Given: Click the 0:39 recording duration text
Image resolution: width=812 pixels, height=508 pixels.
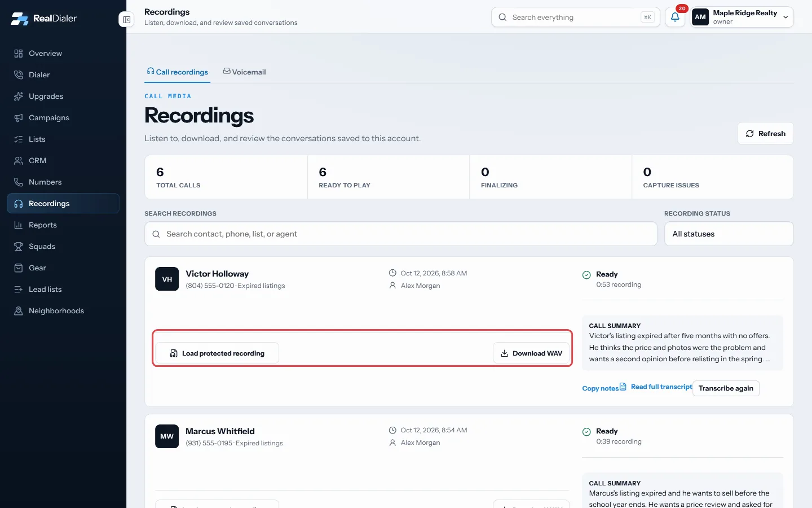Looking at the screenshot, I should 619,441.
